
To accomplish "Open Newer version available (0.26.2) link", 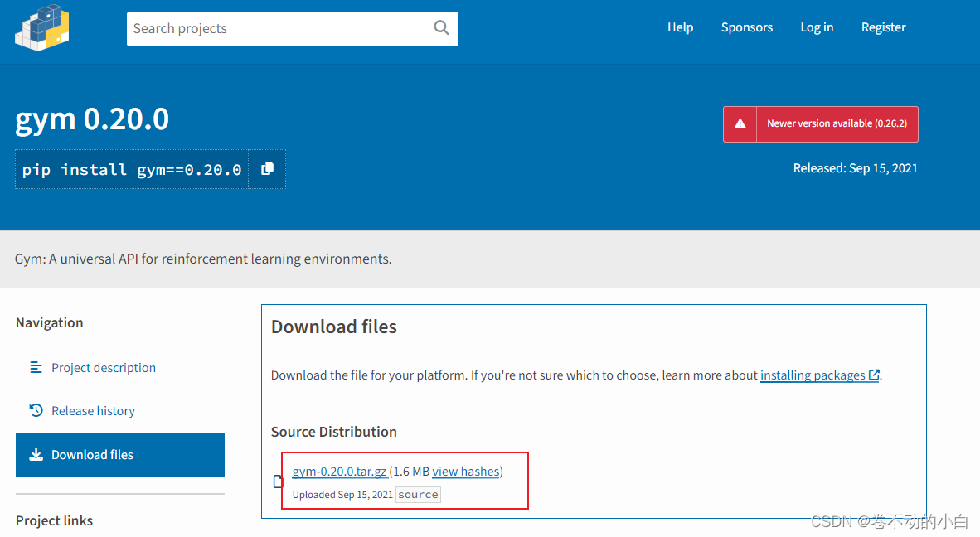I will click(x=837, y=123).
